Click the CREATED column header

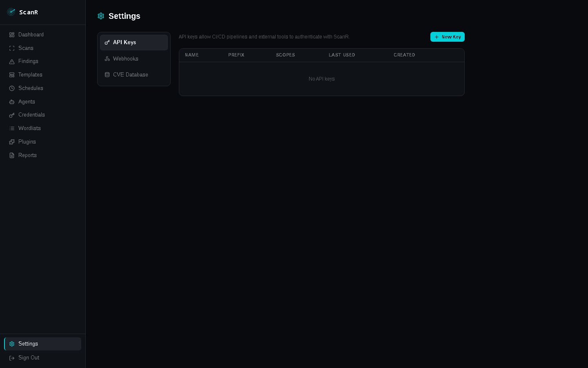click(404, 55)
